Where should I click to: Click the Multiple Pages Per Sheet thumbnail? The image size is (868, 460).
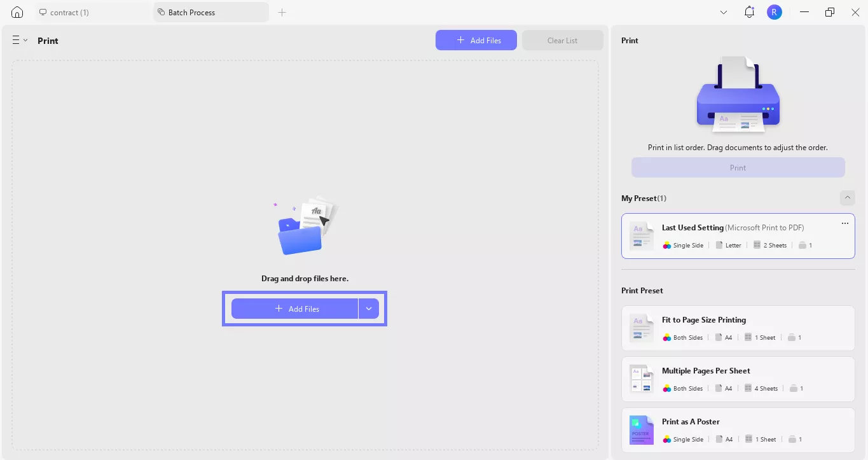(x=642, y=379)
